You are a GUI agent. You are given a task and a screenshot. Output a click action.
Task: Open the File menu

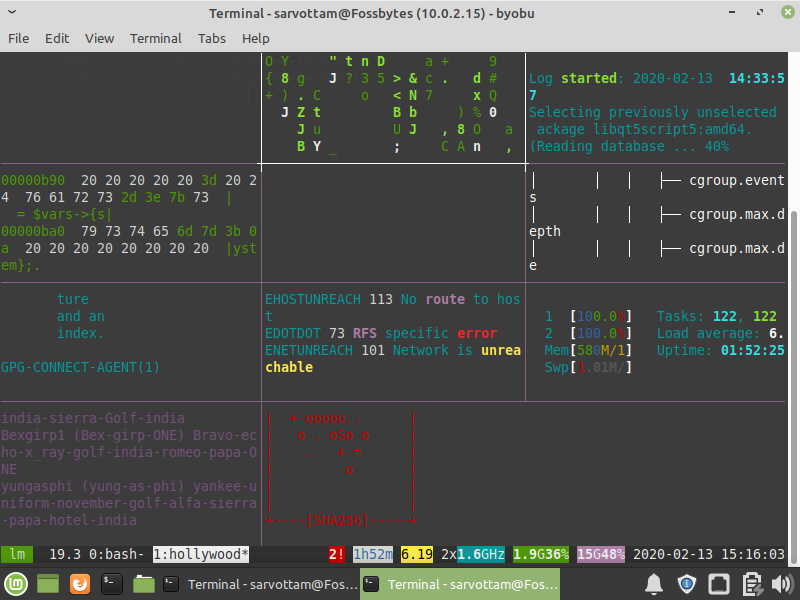pos(18,39)
